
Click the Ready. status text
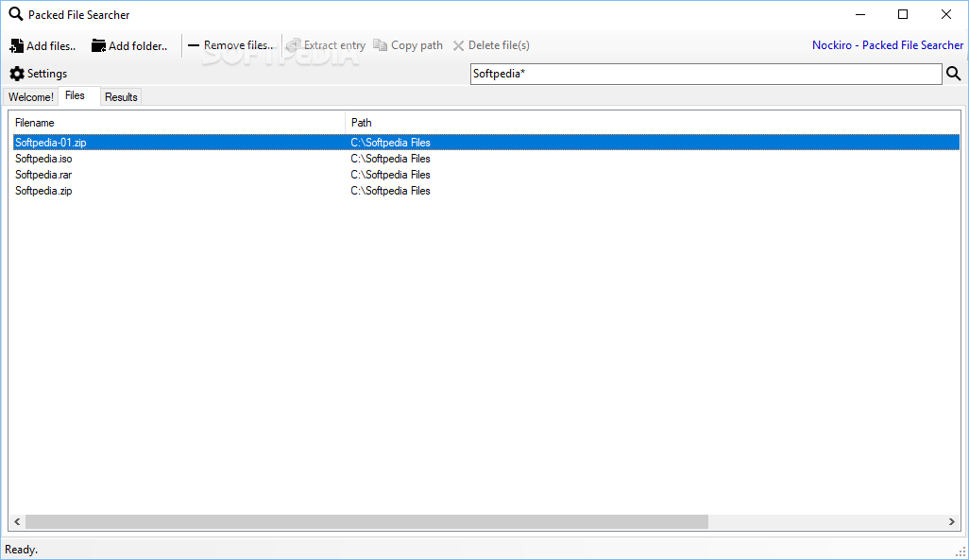(22, 550)
